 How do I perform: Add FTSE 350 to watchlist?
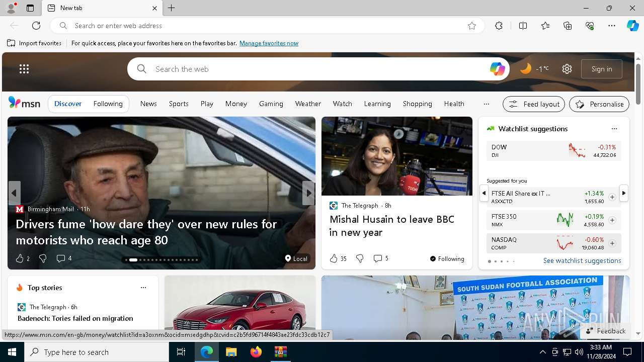612,220
